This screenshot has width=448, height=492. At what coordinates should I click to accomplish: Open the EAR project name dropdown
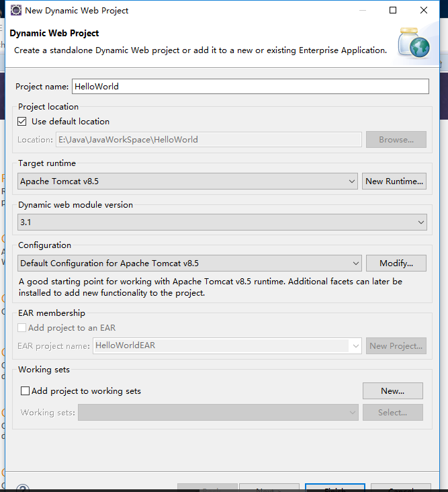coord(227,345)
